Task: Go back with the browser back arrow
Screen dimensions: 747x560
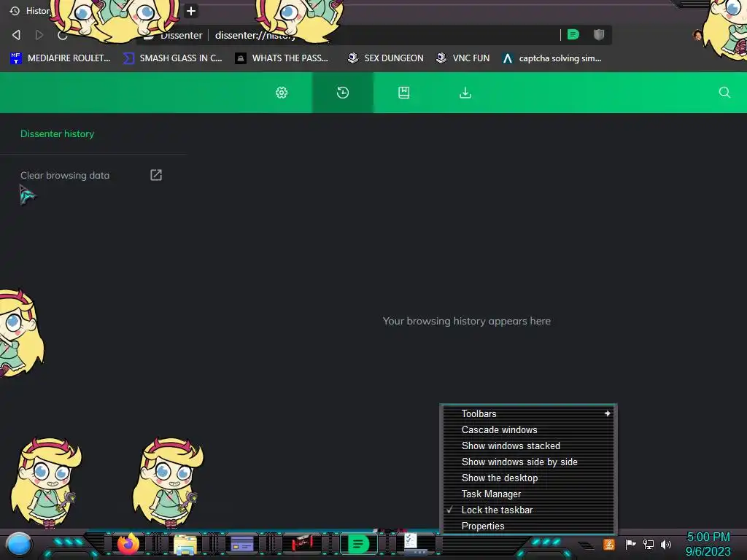Action: tap(16, 35)
